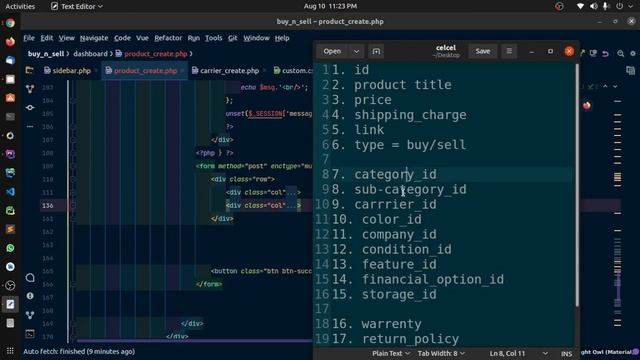Open the Git menu
This screenshot has width=640, height=360.
(x=232, y=38)
